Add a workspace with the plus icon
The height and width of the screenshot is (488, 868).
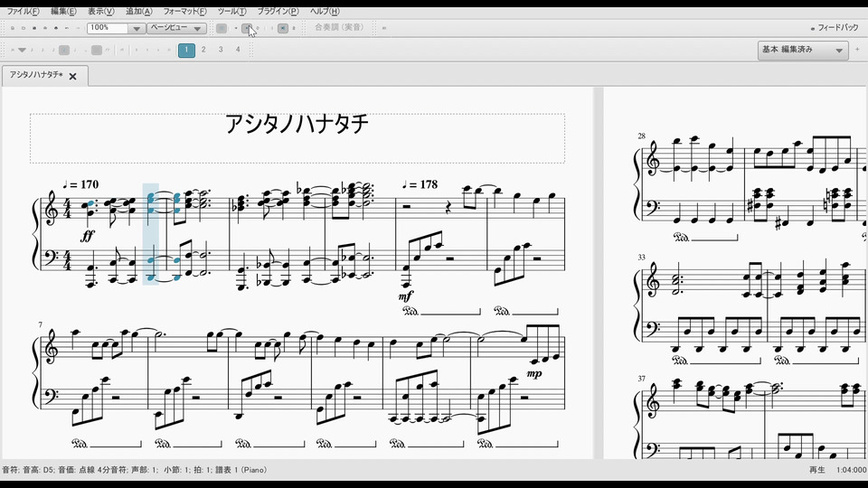click(x=857, y=49)
